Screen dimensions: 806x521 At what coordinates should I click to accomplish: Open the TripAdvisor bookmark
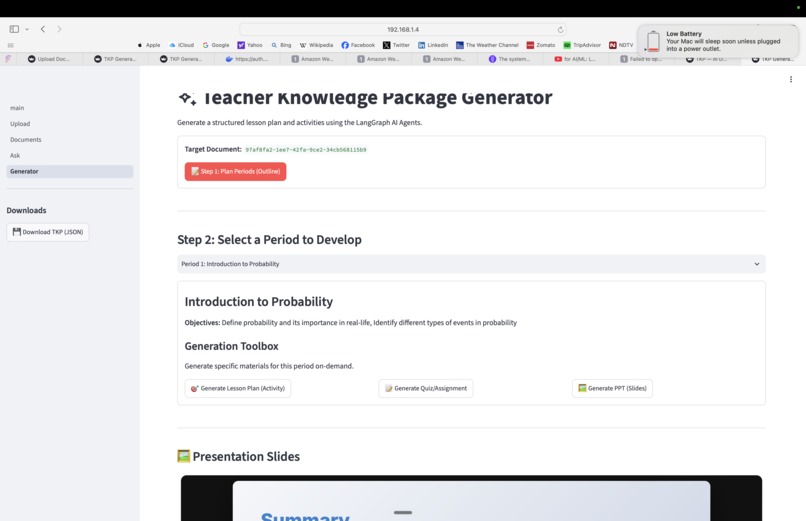click(582, 45)
